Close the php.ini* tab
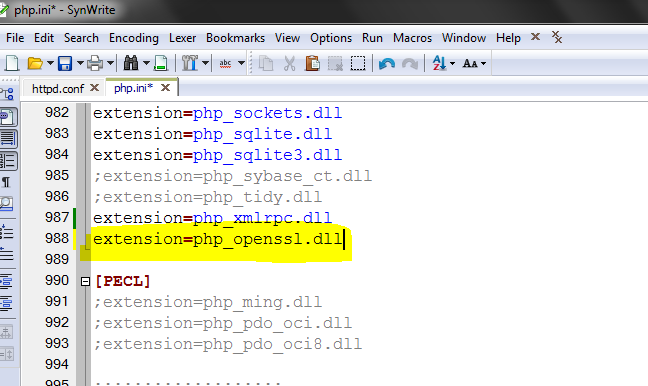Image resolution: width=648 pixels, height=386 pixels. [x=166, y=88]
